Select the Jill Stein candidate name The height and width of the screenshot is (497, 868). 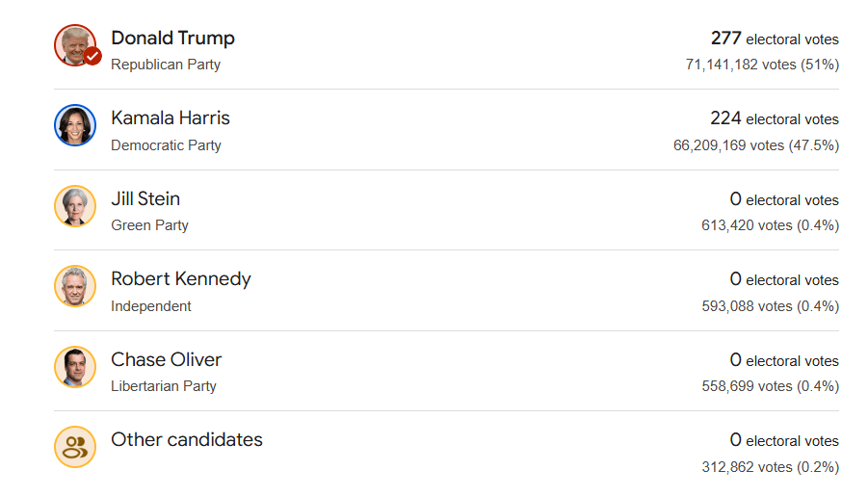[x=145, y=198]
